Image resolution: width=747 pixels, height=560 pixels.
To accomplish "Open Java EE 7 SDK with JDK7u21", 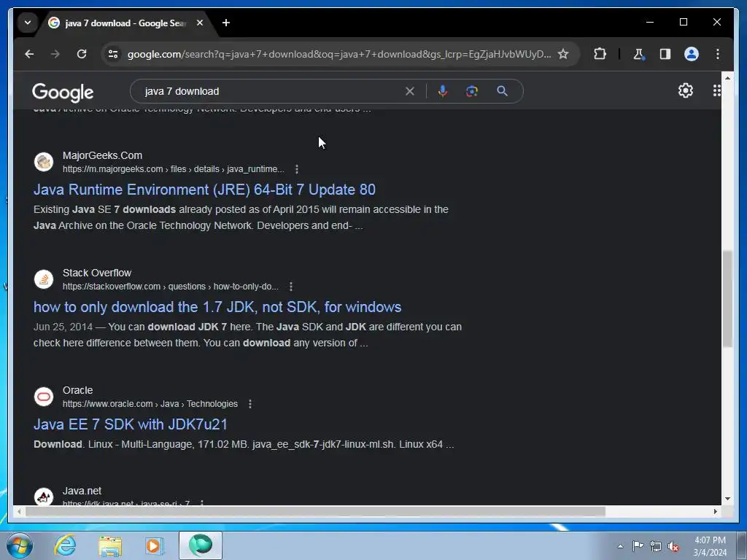I will [x=131, y=424].
